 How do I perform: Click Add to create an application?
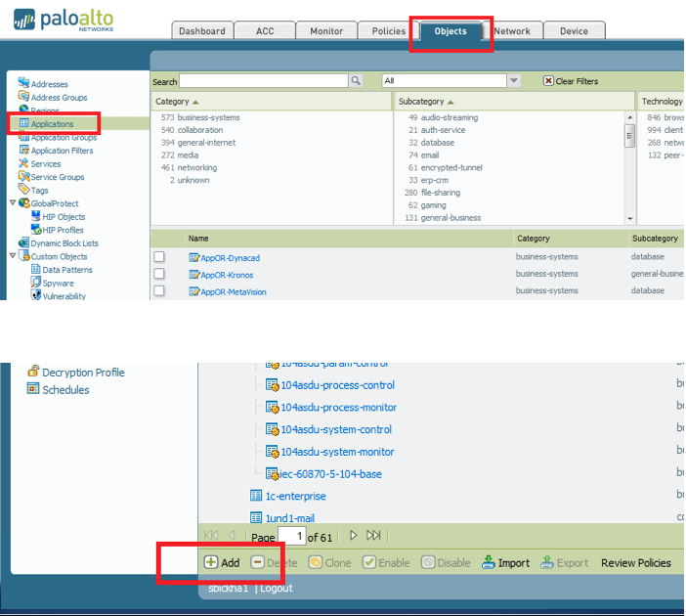point(222,562)
